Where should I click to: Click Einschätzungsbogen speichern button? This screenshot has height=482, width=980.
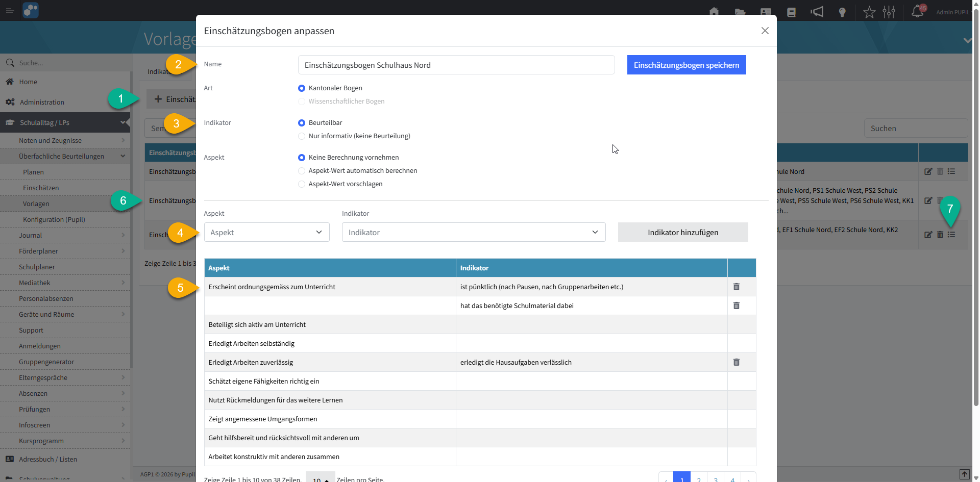687,65
